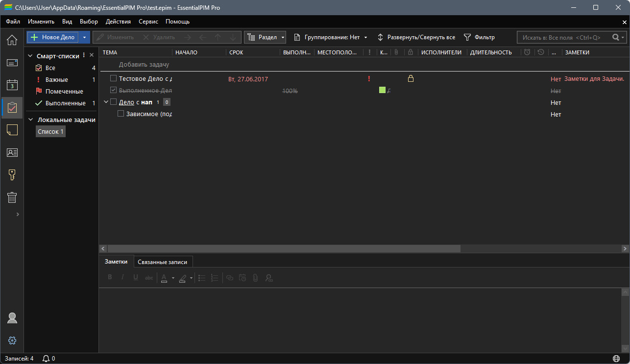Switch to the Заметки tab
This screenshot has width=630, height=364.
click(x=116, y=262)
